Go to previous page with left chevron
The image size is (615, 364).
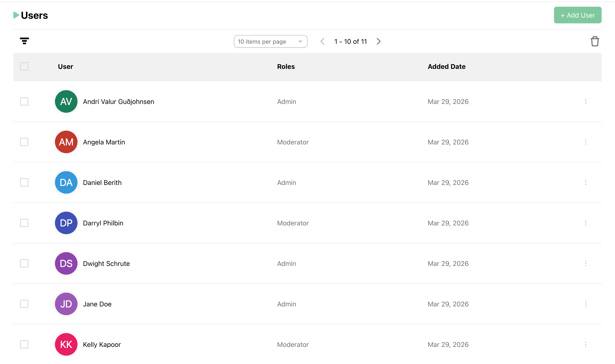pos(322,42)
